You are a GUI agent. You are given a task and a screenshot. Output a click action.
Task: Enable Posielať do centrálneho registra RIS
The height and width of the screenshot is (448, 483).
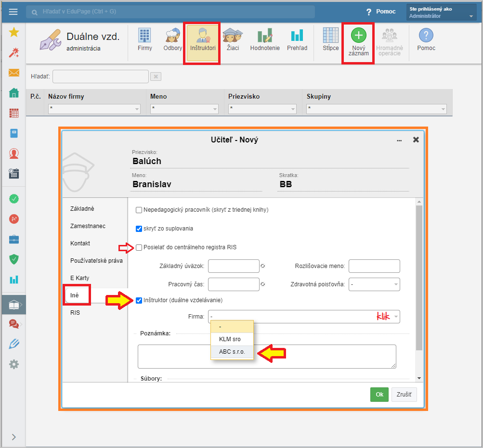coord(139,247)
